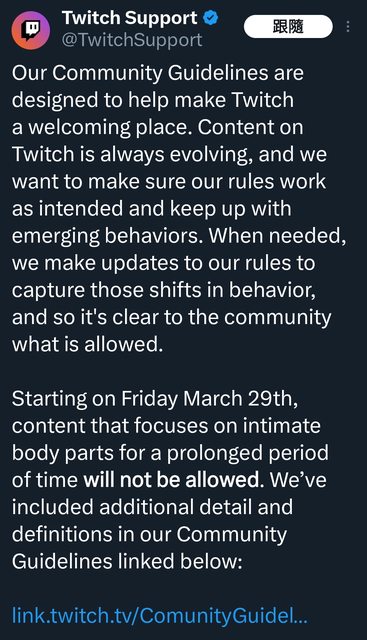
Task: Click the "Guidelines linked below:" line
Action: pos(127,561)
